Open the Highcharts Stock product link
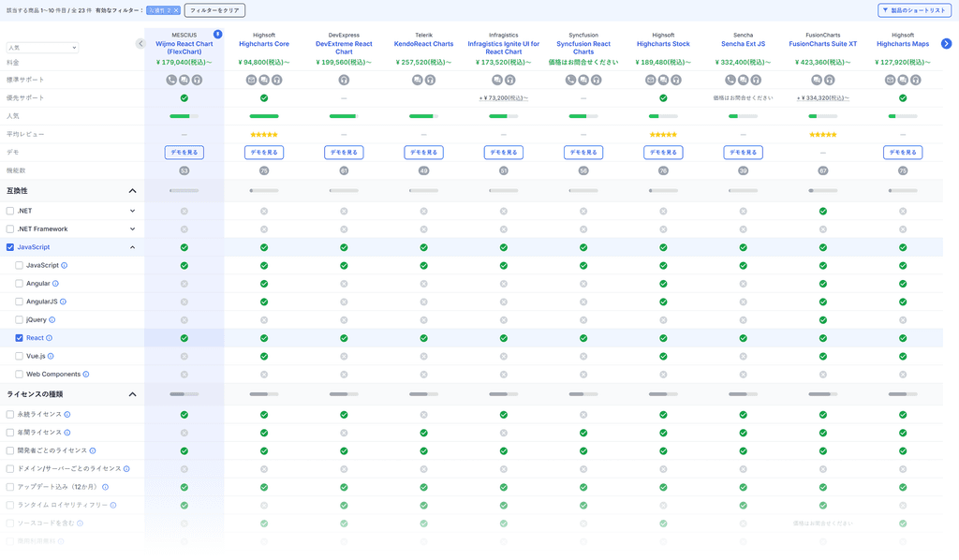 click(x=663, y=44)
